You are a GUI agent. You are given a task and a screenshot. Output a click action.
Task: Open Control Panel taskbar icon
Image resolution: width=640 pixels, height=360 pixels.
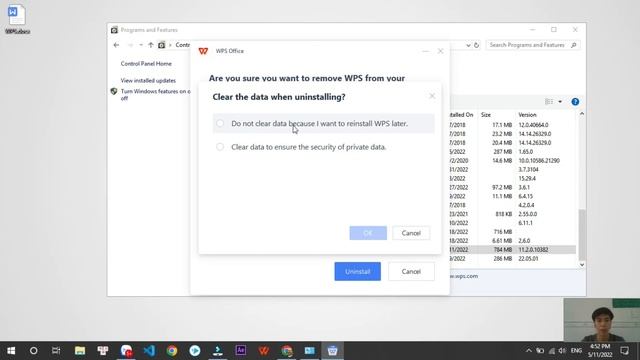pos(310,351)
